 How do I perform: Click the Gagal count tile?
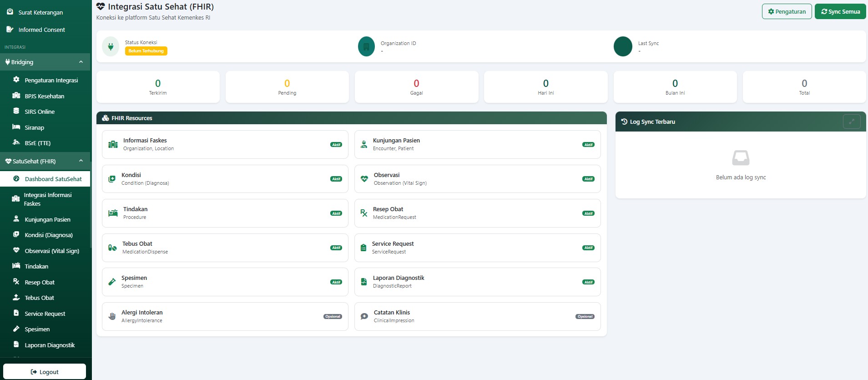(417, 87)
